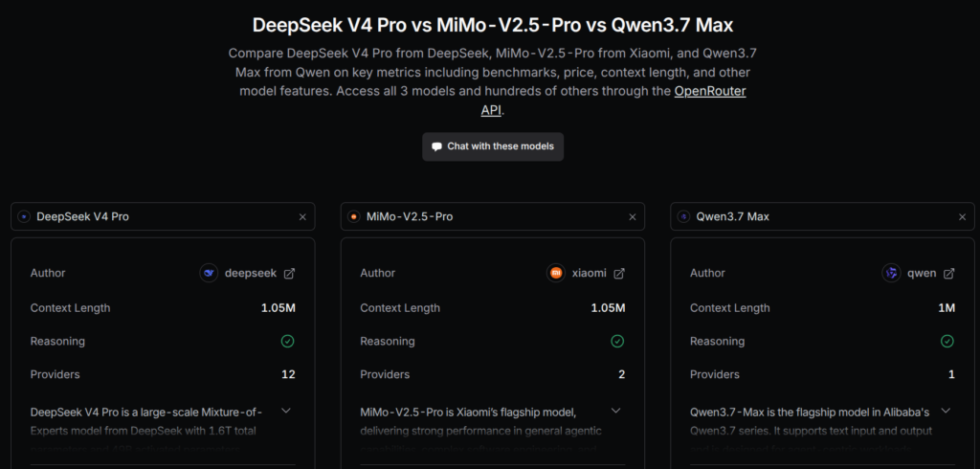
Task: Click MiMo orange logo icon in selector
Action: click(354, 217)
